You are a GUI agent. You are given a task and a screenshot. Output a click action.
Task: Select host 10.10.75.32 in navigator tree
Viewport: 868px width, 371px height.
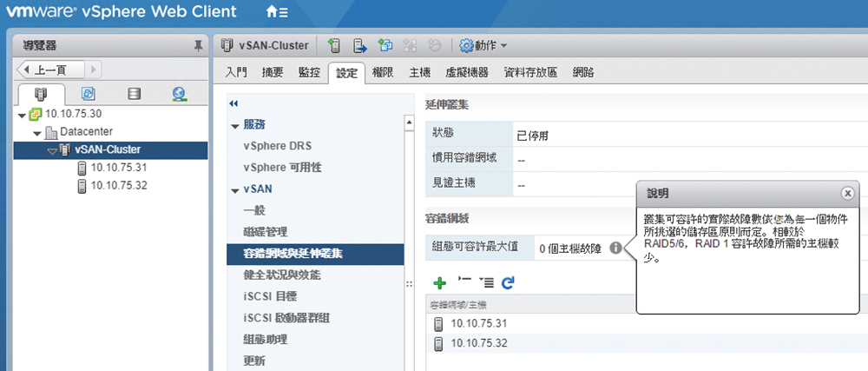pos(119,185)
